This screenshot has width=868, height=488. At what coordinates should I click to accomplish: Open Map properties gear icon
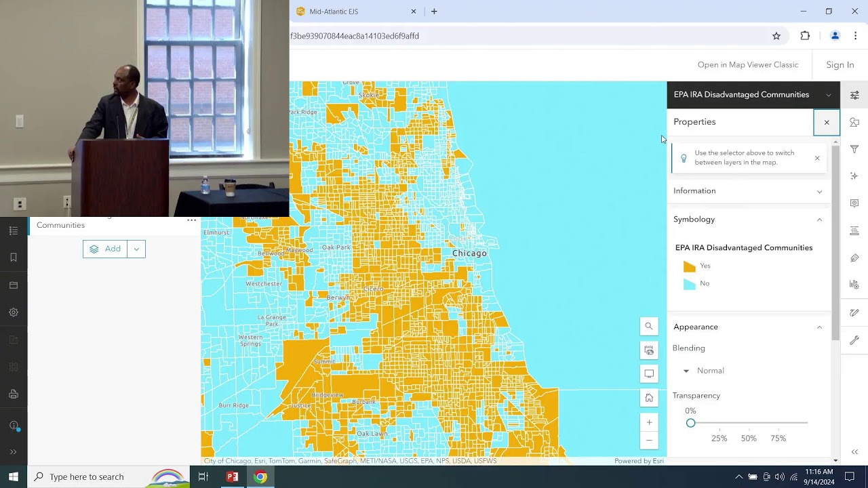(14, 312)
